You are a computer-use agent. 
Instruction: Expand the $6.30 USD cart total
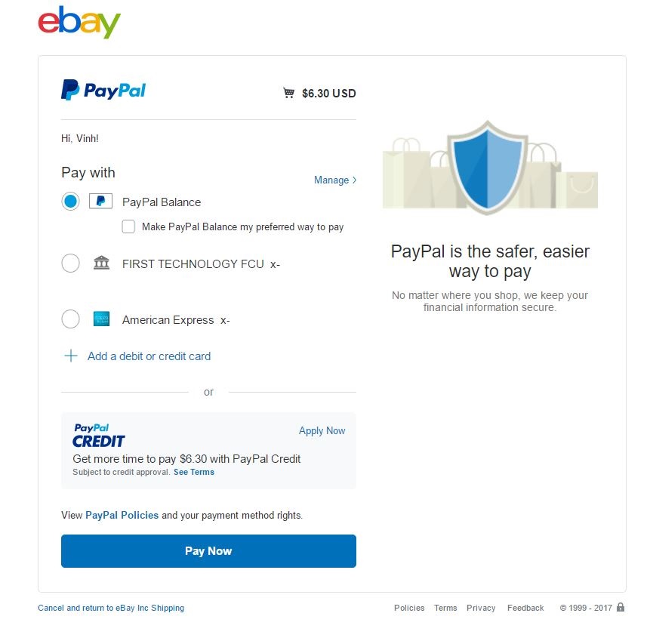319,94
